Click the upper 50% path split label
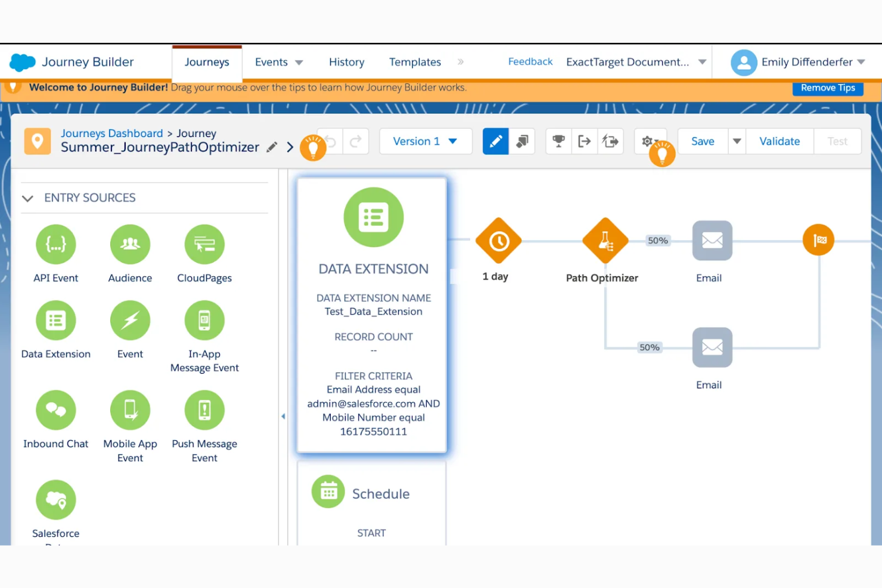The height and width of the screenshot is (588, 882). (658, 241)
